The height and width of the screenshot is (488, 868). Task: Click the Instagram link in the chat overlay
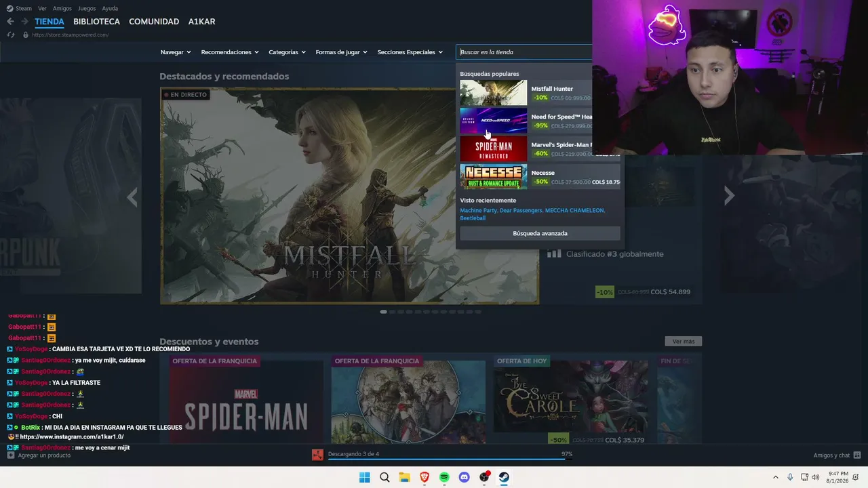pos(72,437)
